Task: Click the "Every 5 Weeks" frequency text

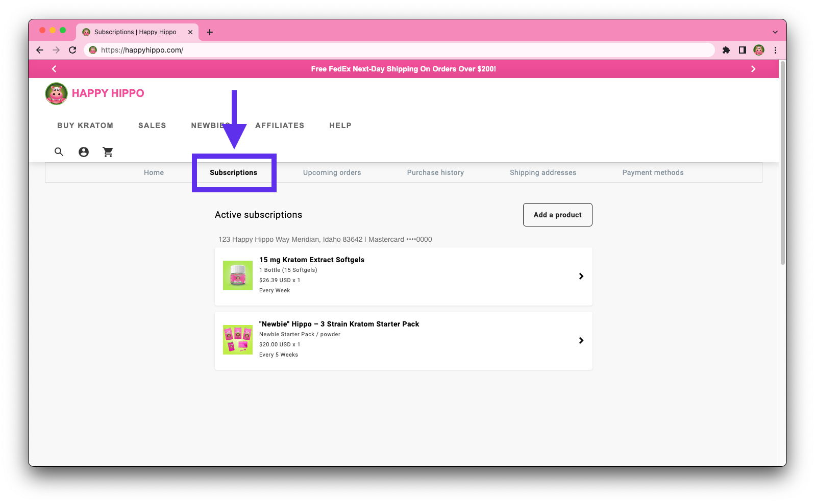Action: pos(279,355)
